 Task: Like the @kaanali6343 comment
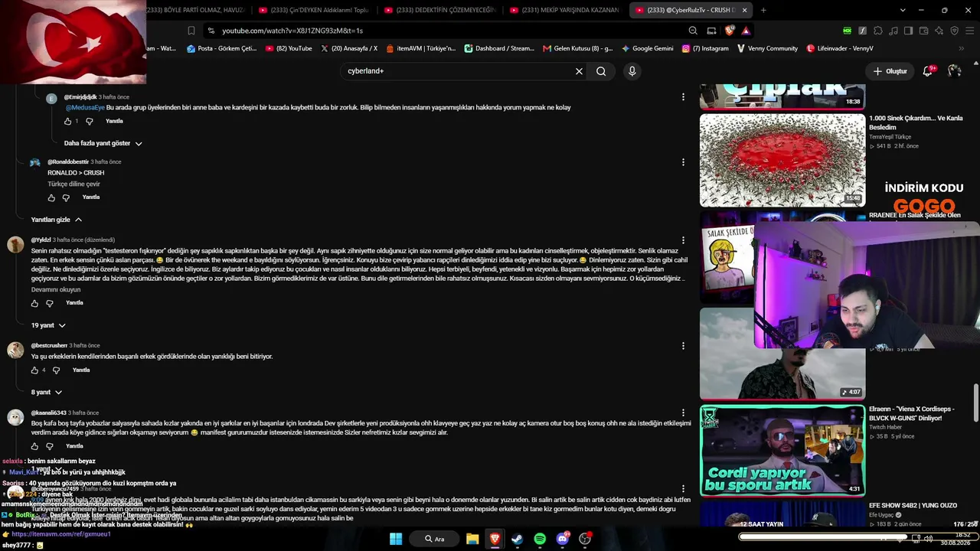34,446
